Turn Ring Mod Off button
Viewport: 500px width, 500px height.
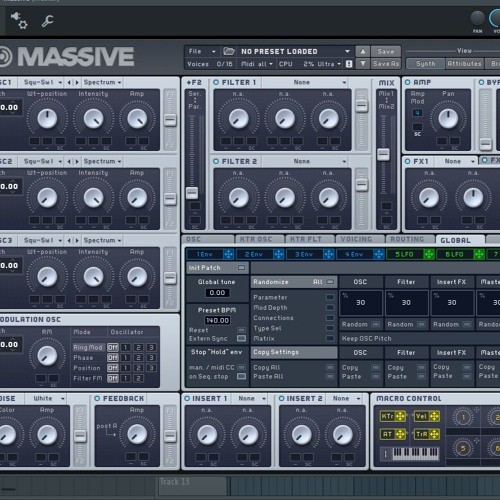tap(113, 347)
